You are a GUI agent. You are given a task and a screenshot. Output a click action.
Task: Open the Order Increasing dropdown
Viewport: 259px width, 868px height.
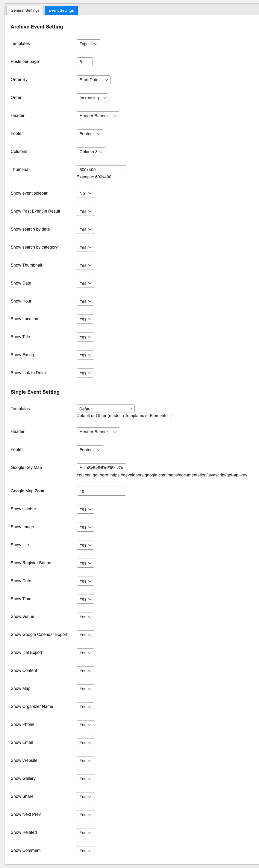93,98
